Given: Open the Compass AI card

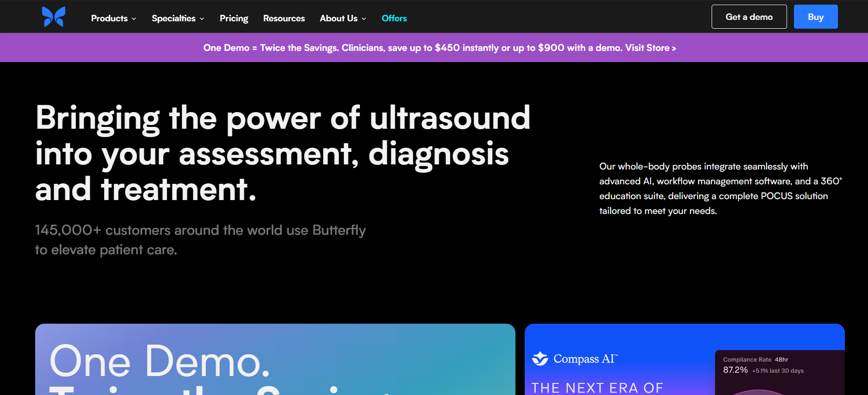Looking at the screenshot, I should (x=685, y=359).
